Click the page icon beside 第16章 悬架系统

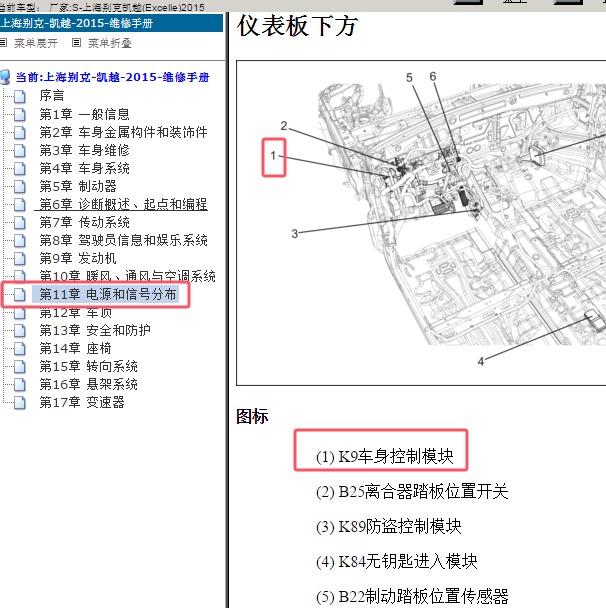[20, 385]
